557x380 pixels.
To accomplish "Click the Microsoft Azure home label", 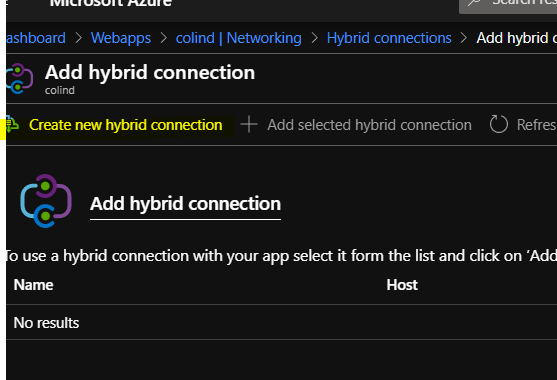I will (110, 4).
